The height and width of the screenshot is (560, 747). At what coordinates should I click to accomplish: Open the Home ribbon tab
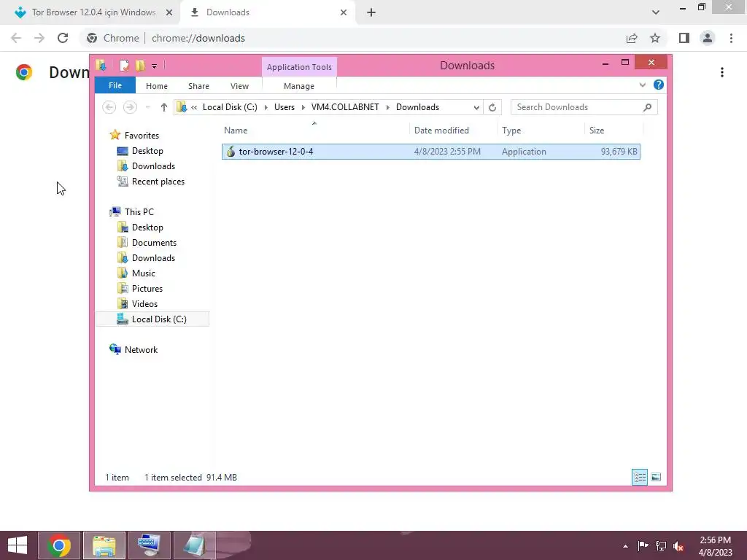156,86
